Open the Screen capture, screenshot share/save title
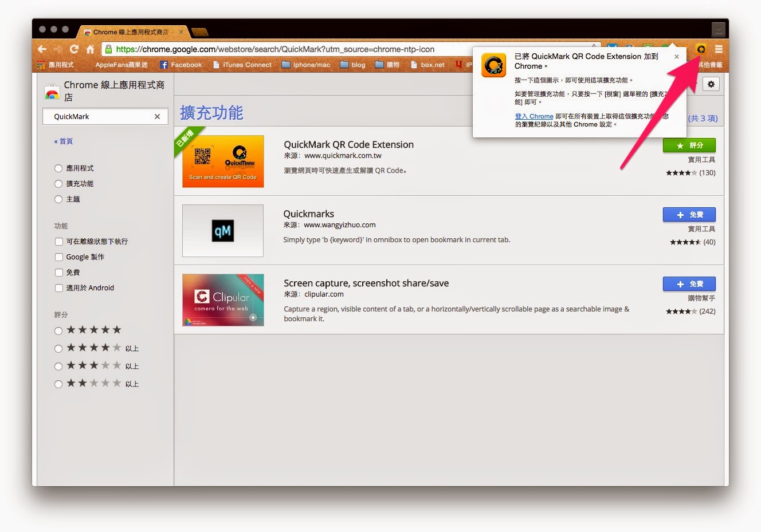 tap(366, 283)
